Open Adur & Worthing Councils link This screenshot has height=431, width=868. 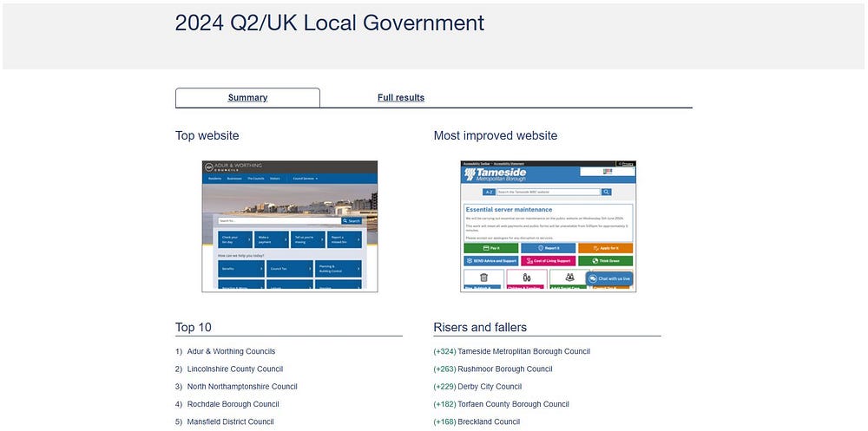[231, 352]
